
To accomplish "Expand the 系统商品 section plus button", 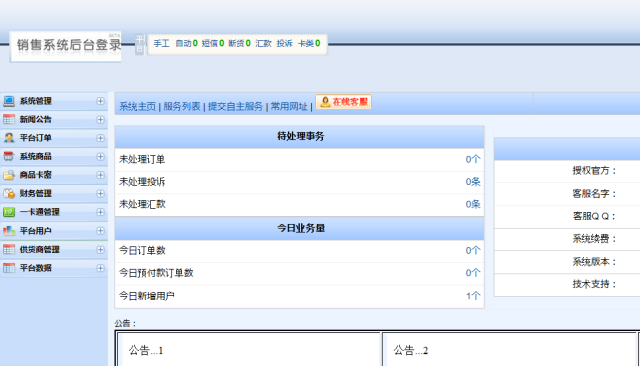I will coord(100,156).
